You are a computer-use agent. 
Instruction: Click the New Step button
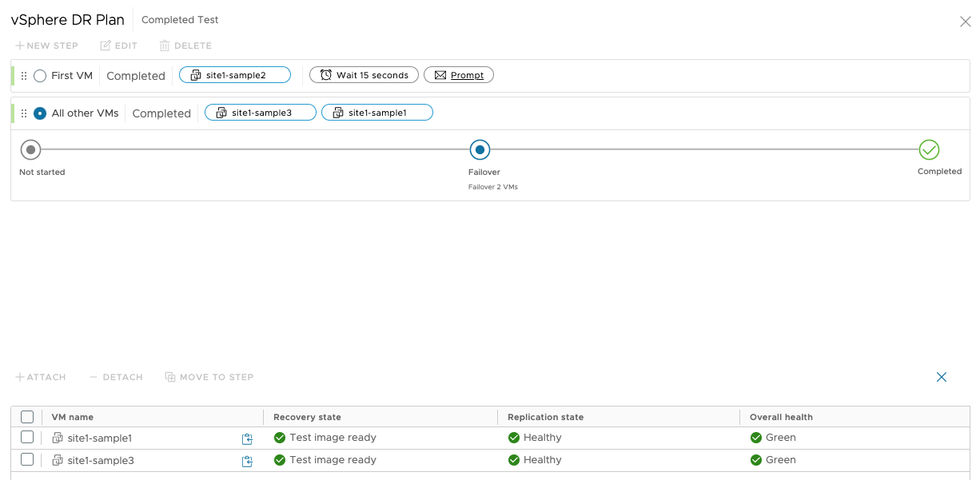(46, 46)
